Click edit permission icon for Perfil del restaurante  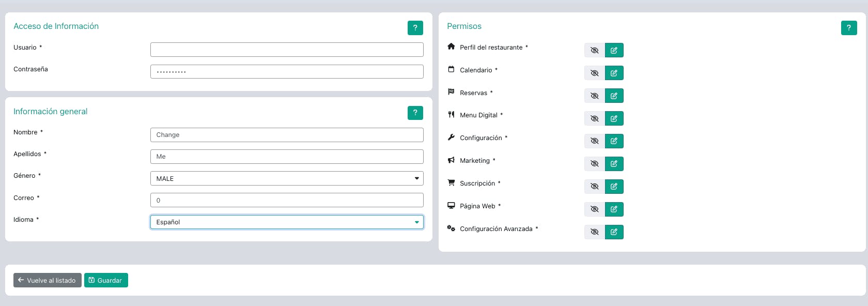coord(614,50)
